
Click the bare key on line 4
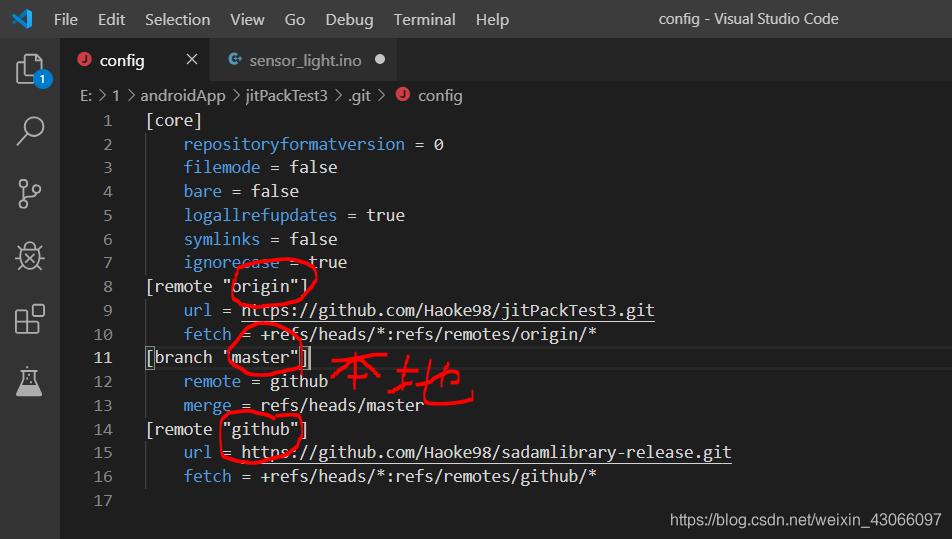coord(203,191)
